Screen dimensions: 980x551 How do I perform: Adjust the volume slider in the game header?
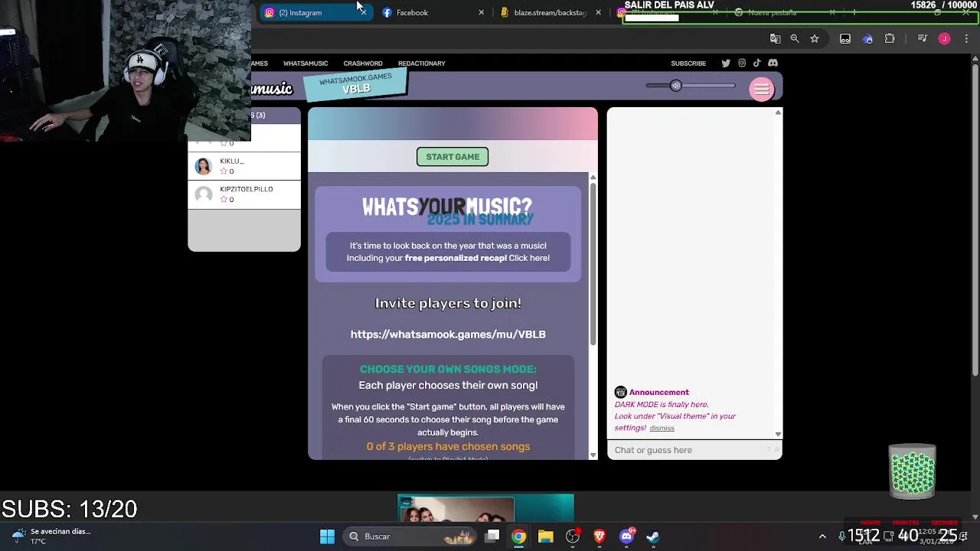pyautogui.click(x=691, y=86)
